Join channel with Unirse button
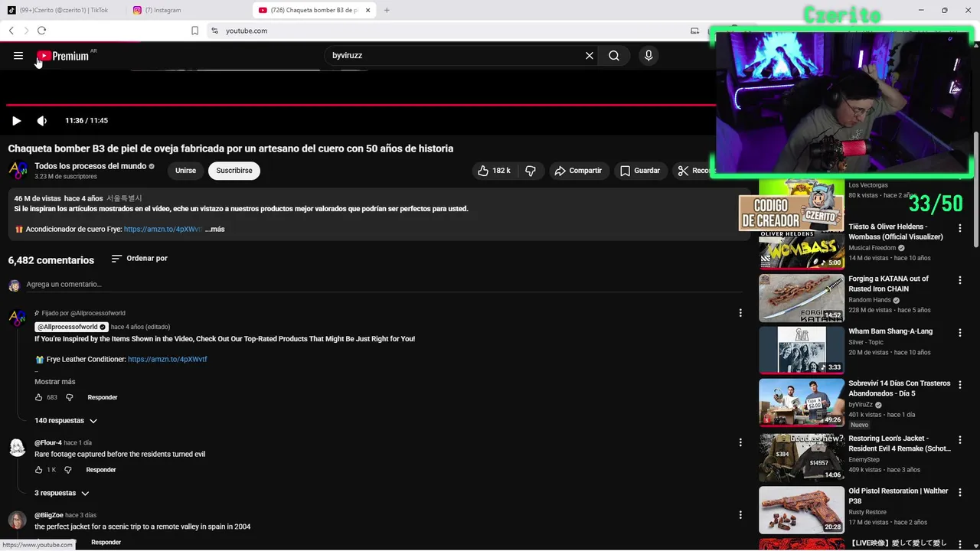Image resolution: width=980 pixels, height=551 pixels. coord(185,171)
